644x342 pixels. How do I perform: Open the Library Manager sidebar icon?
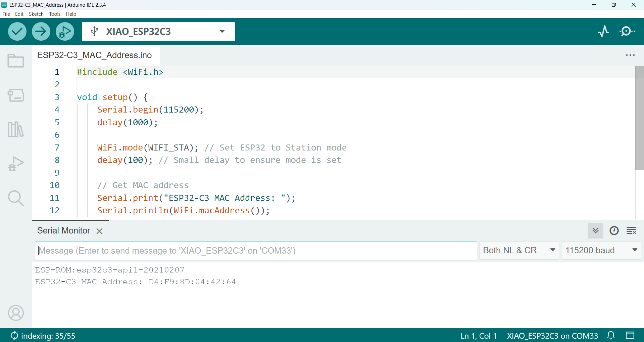pos(16,129)
